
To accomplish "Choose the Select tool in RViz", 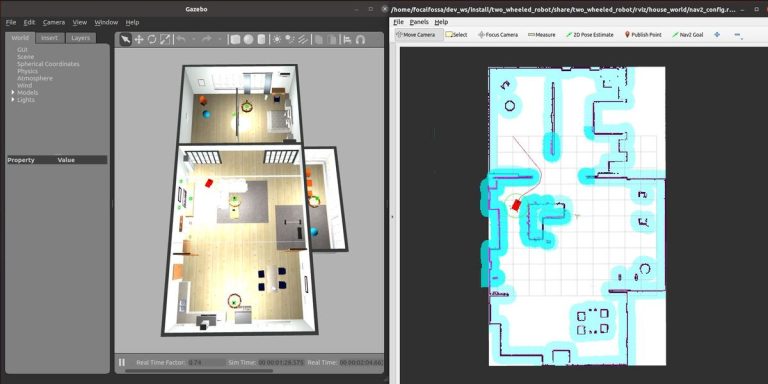I will (456, 35).
